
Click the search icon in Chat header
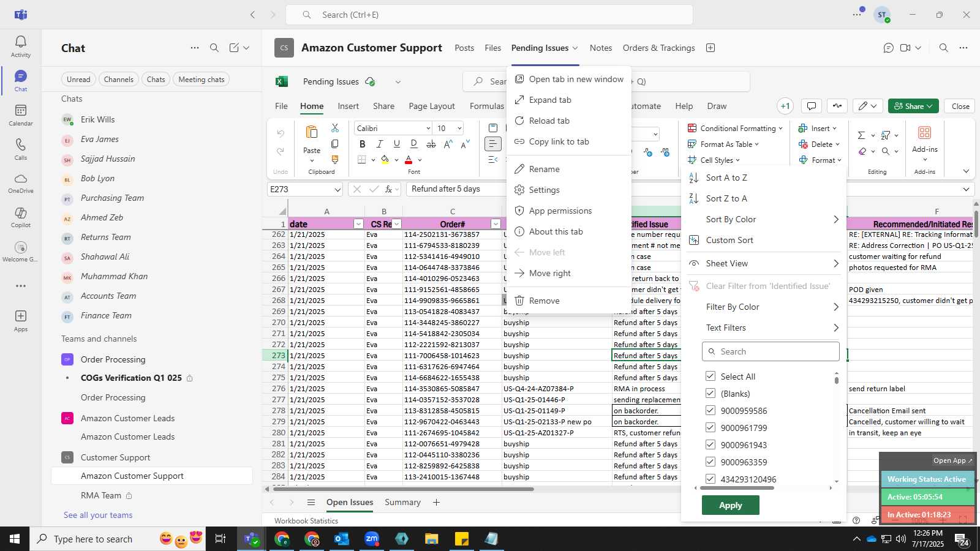click(214, 48)
